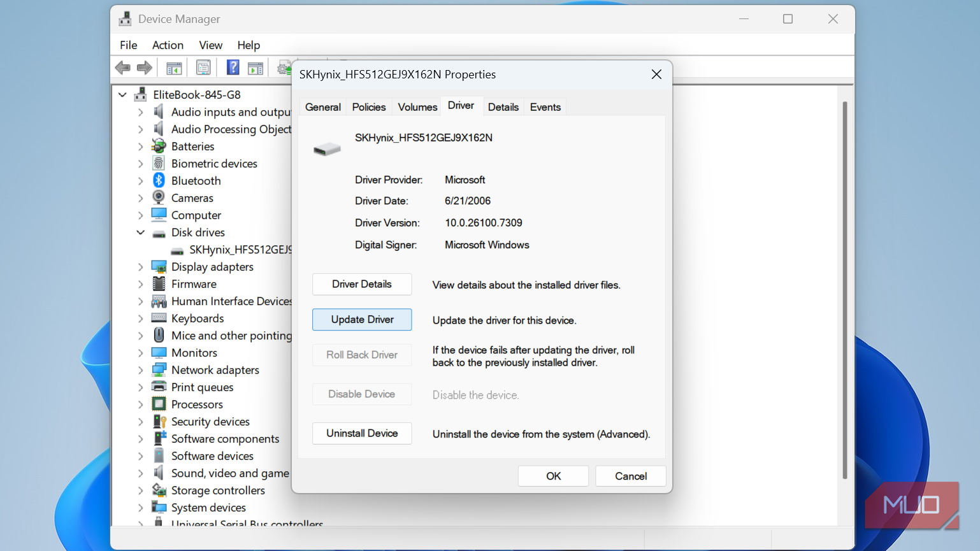Image resolution: width=980 pixels, height=551 pixels.
Task: Click the Network adapters category icon
Action: click(159, 370)
